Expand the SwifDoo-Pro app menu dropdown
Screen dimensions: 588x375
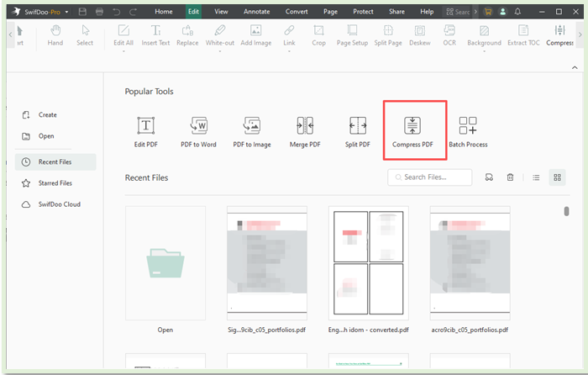point(66,12)
